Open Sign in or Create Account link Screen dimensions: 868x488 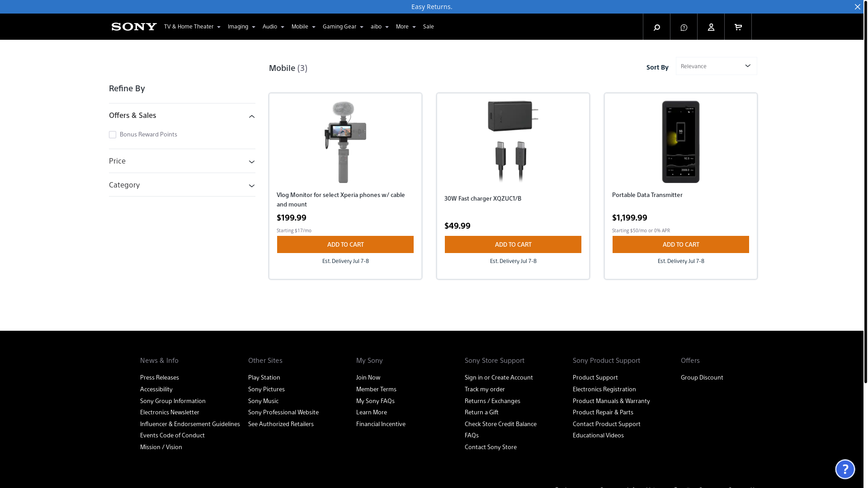point(499,378)
